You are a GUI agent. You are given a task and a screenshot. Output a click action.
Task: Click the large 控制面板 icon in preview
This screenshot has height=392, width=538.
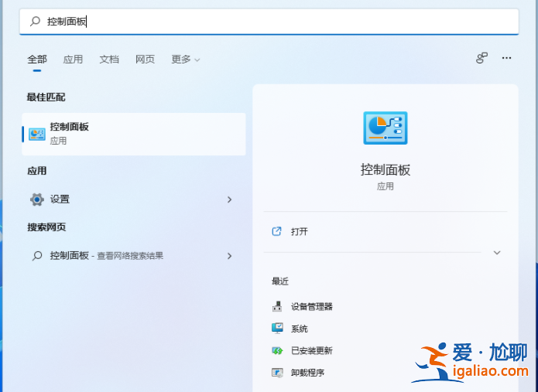[386, 128]
